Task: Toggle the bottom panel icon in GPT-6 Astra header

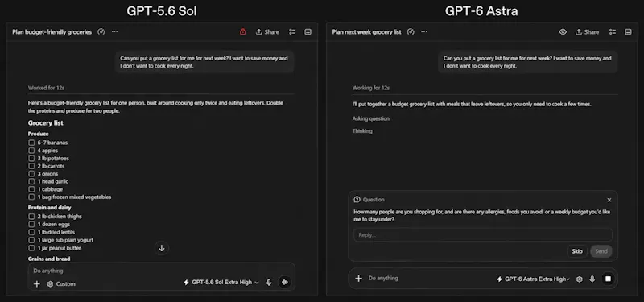Action: click(x=628, y=32)
